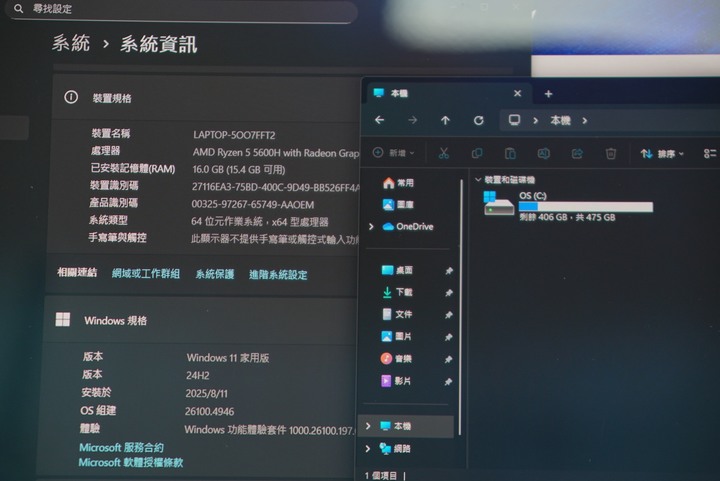Click the monitor icon in address bar
Viewport: 720px width, 481px height.
point(514,120)
